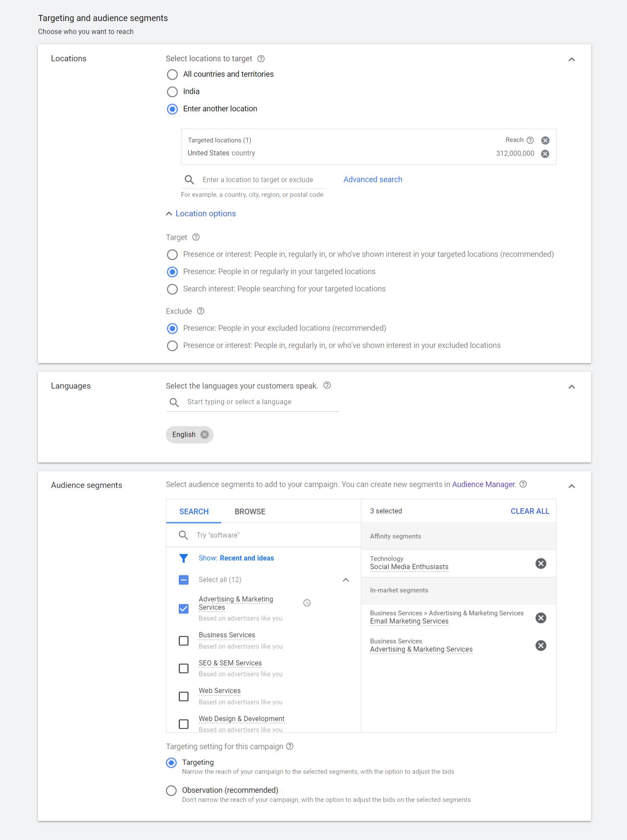Viewport: 627px width, 840px height.
Task: Remove United States targeted location
Action: tap(545, 154)
